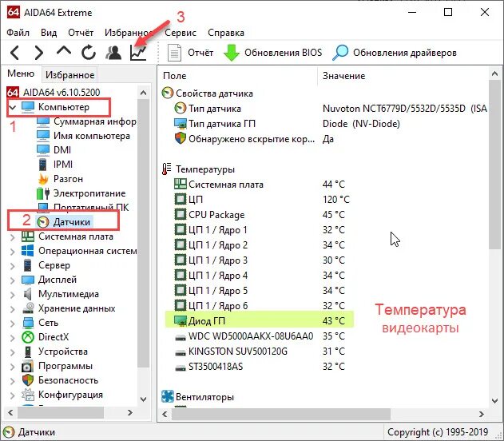Expand the Хранение данных node
504x441 pixels.
click(x=13, y=309)
